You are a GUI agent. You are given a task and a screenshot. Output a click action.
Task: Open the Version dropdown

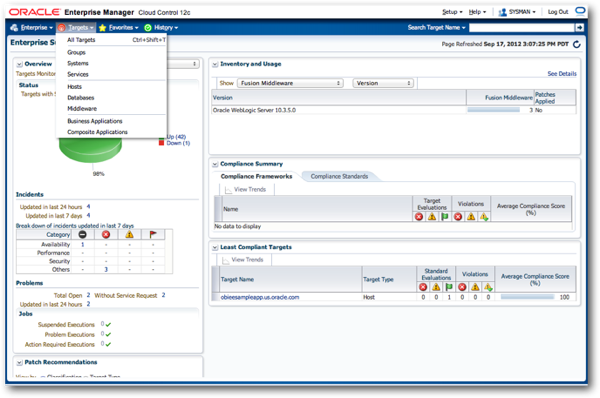383,83
